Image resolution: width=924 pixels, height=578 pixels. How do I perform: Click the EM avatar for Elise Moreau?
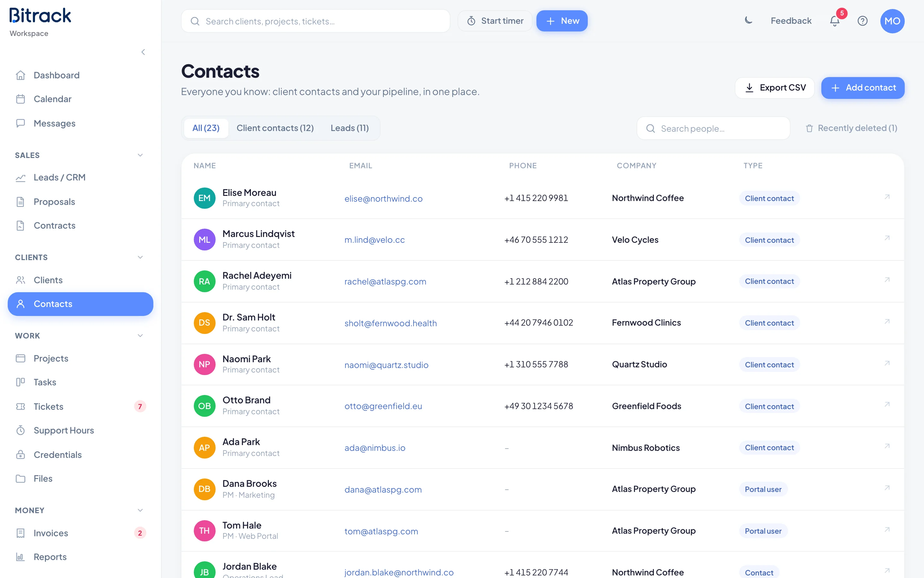[x=204, y=198]
